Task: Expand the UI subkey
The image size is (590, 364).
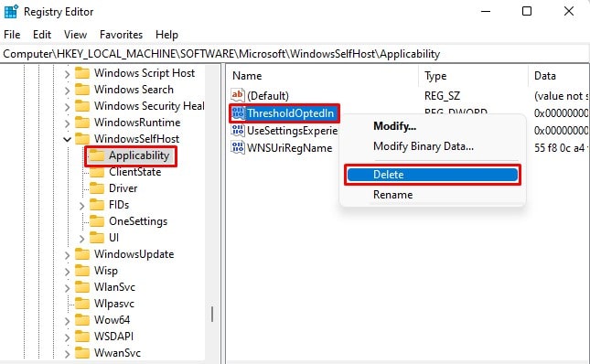Action: coord(81,239)
